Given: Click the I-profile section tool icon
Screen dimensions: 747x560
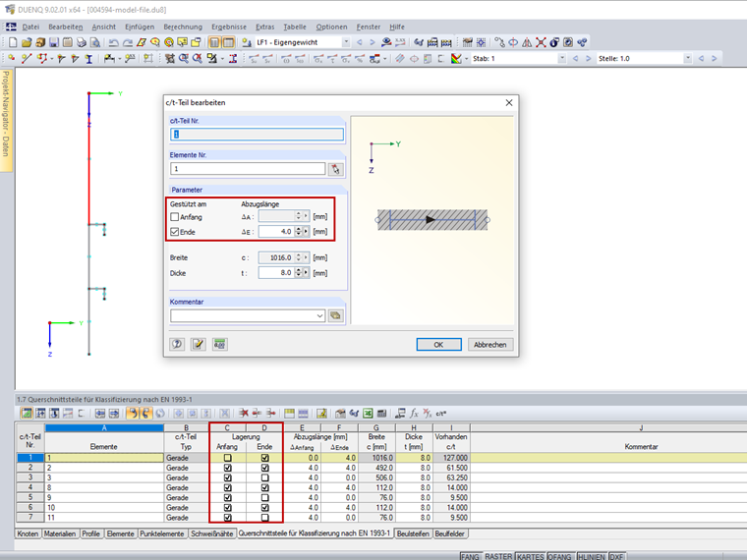Looking at the screenshot, I should 88,59.
